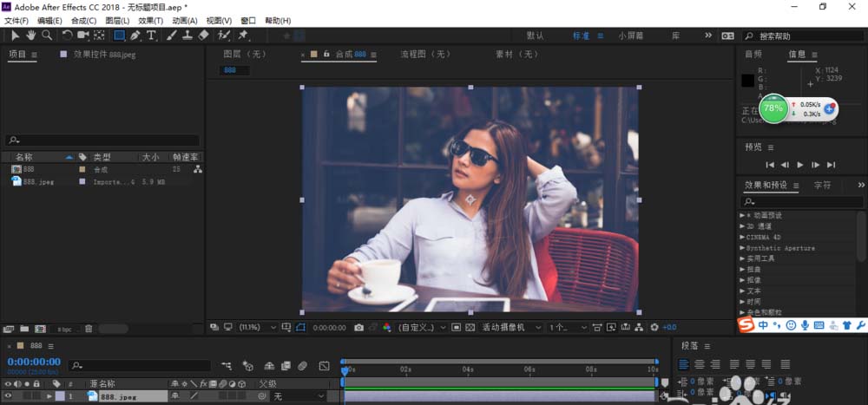This screenshot has width=868, height=405.
Task: Open the resolution dropdown showing 自定义
Action: click(422, 328)
